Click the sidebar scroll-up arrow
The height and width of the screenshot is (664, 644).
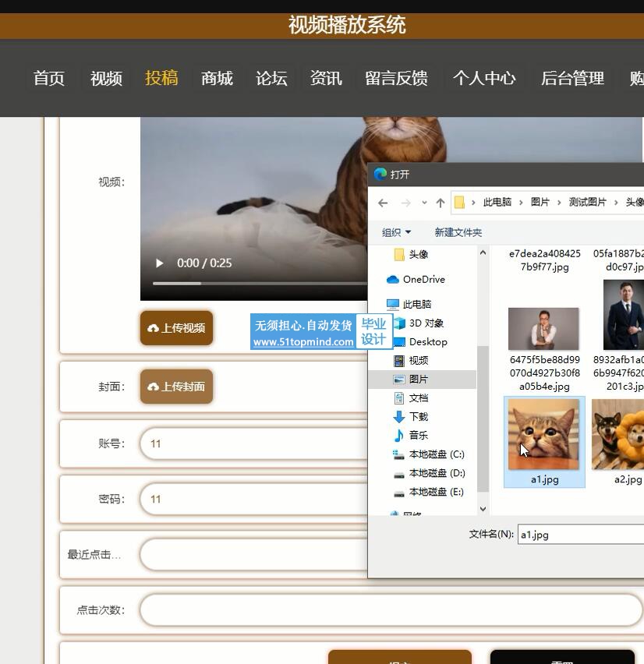click(483, 253)
